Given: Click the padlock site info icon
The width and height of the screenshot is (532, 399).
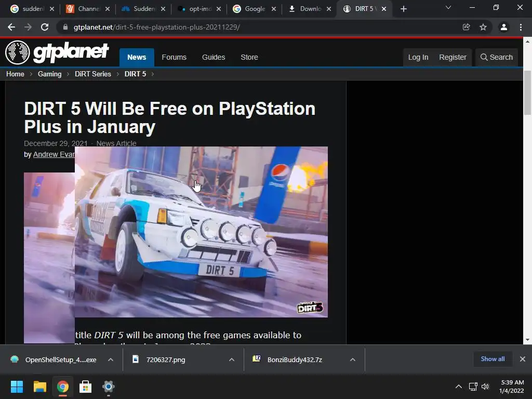Looking at the screenshot, I should pos(65,27).
